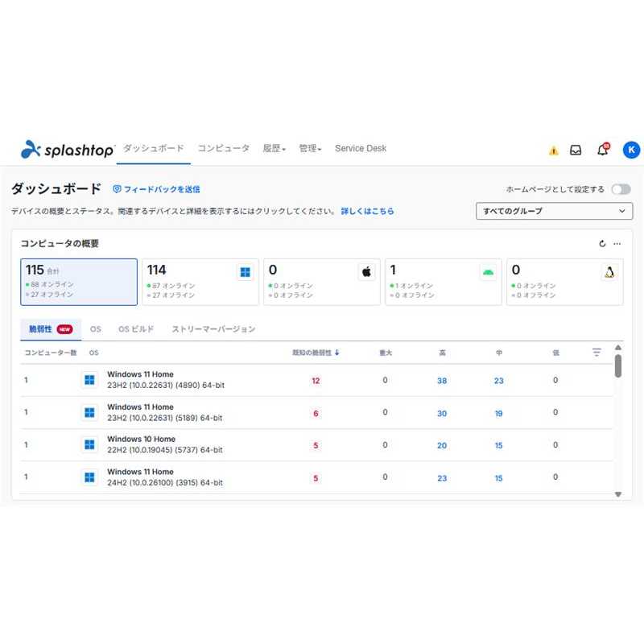Switch to the ストリーマーバージョン tab

[x=213, y=329]
